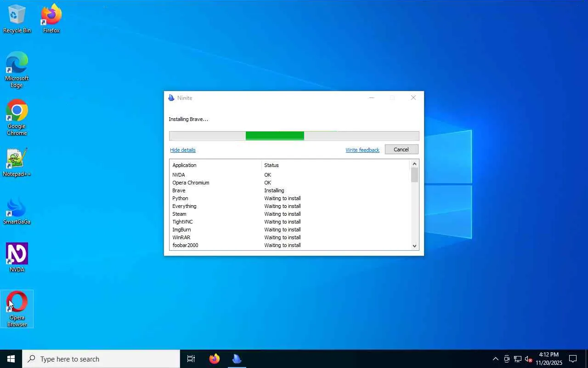Select the Brave row in the list
588x368 pixels.
pos(290,190)
